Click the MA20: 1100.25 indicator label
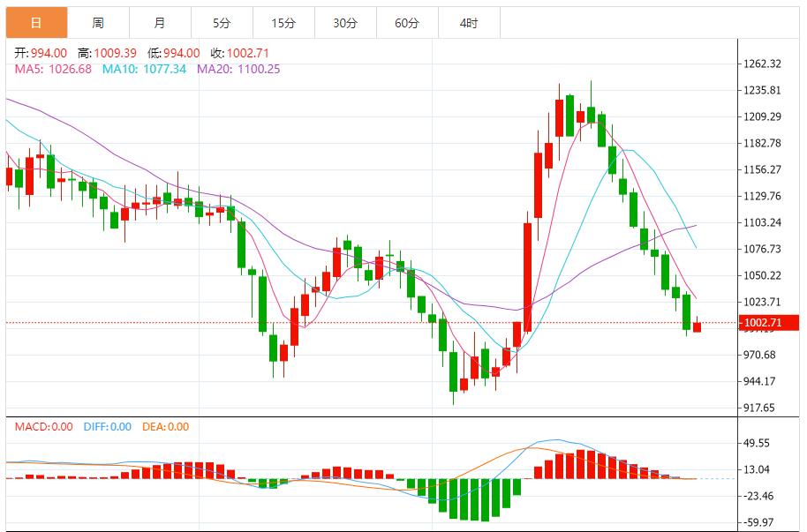The width and height of the screenshot is (807, 532). click(x=238, y=69)
